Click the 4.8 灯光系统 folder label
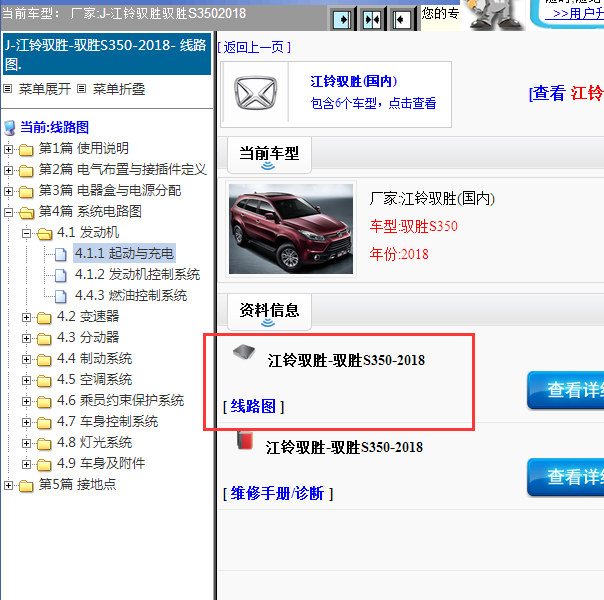Screen dimensions: 604x600 94,442
